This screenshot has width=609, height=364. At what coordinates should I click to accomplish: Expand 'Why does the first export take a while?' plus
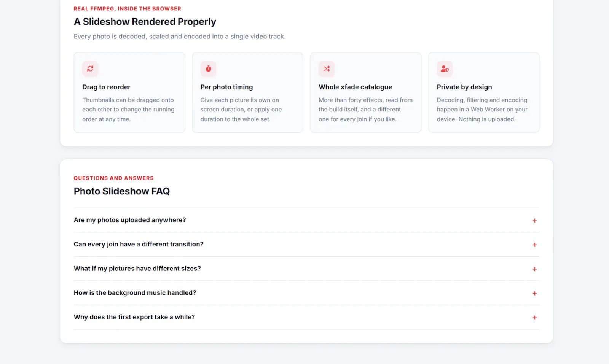(534, 318)
